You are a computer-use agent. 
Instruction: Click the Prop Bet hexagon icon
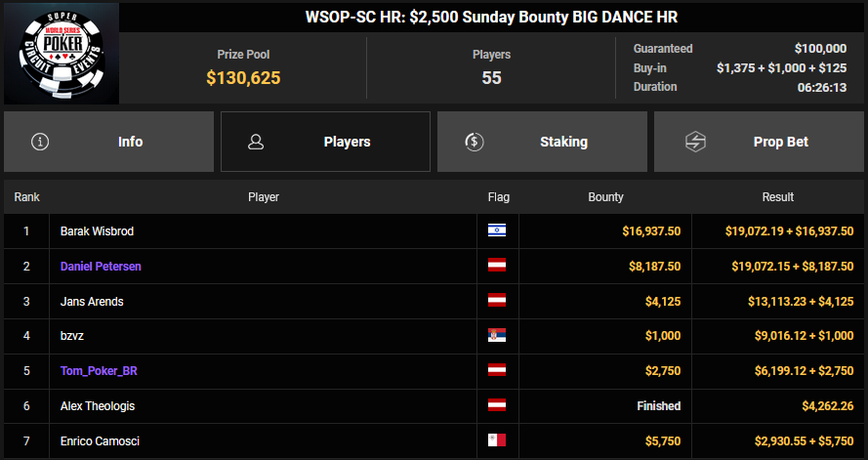tap(696, 142)
